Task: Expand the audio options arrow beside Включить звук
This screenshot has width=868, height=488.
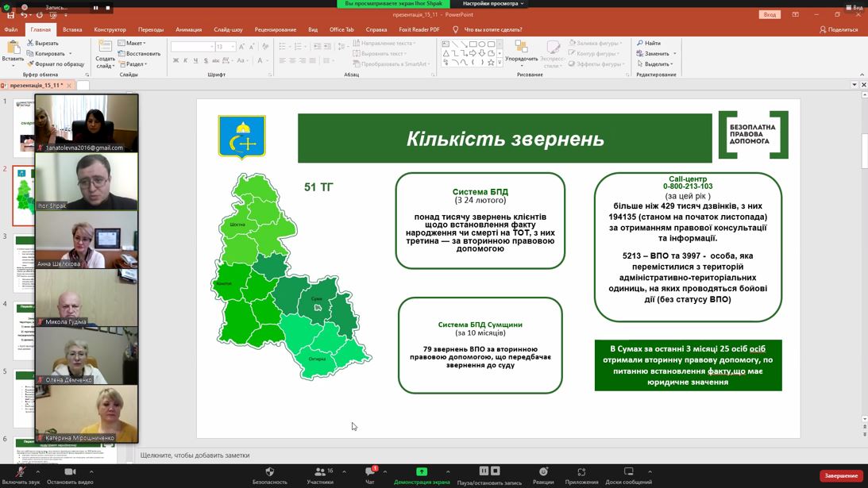Action: pyautogui.click(x=38, y=472)
